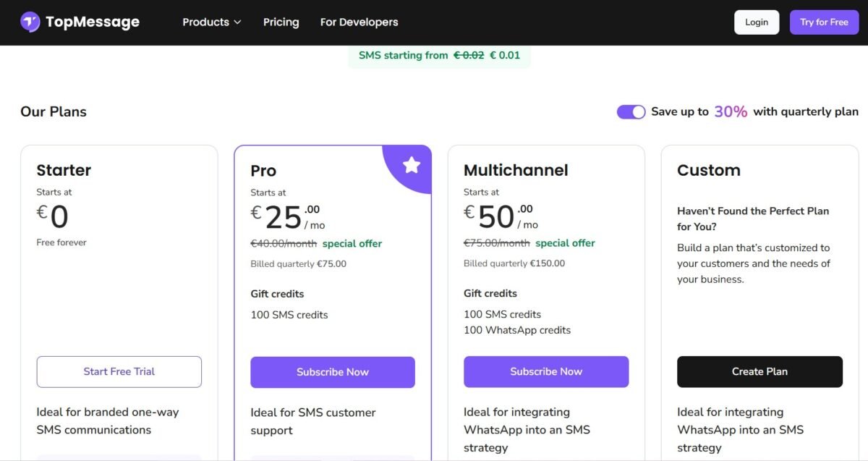Click the TopMessage purple logo icon
Screen dimensions: 868x461
click(30, 22)
